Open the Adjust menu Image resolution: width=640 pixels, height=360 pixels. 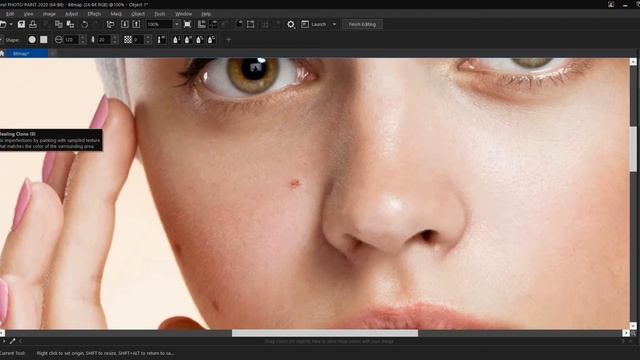pyautogui.click(x=71, y=14)
